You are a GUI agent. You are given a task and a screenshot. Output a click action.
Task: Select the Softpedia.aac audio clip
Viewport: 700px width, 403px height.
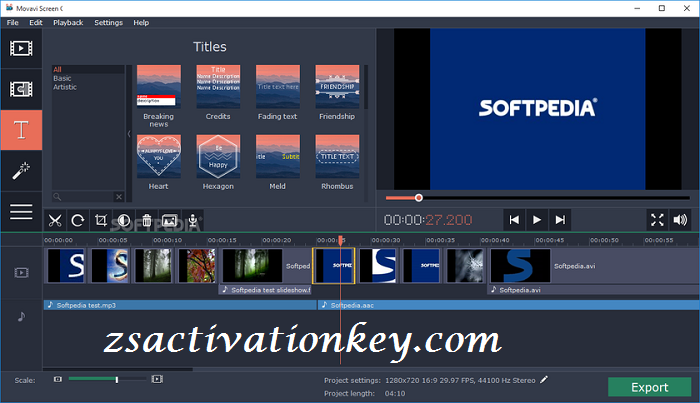508,305
